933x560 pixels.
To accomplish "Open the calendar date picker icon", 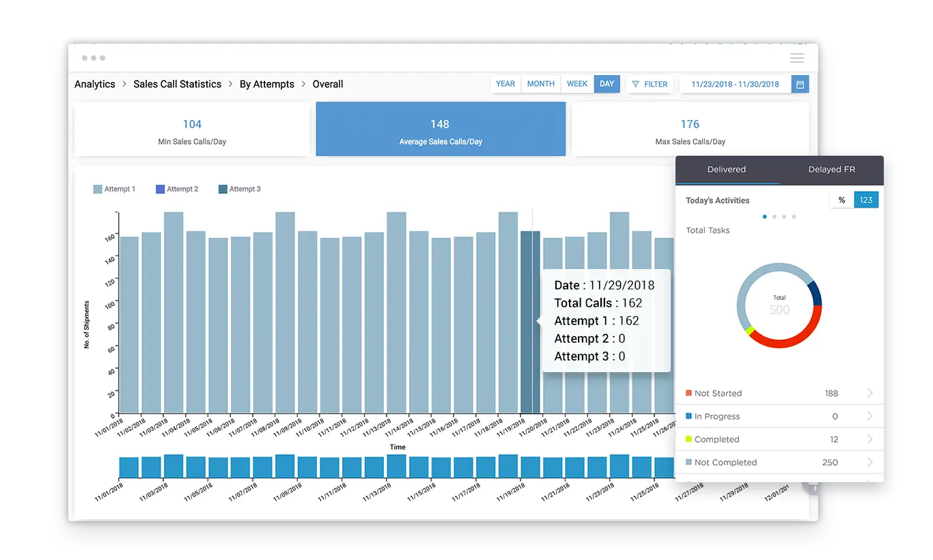I will click(800, 84).
